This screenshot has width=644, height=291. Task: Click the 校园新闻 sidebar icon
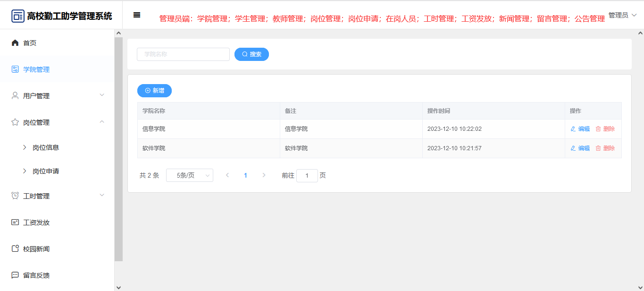pyautogui.click(x=15, y=249)
